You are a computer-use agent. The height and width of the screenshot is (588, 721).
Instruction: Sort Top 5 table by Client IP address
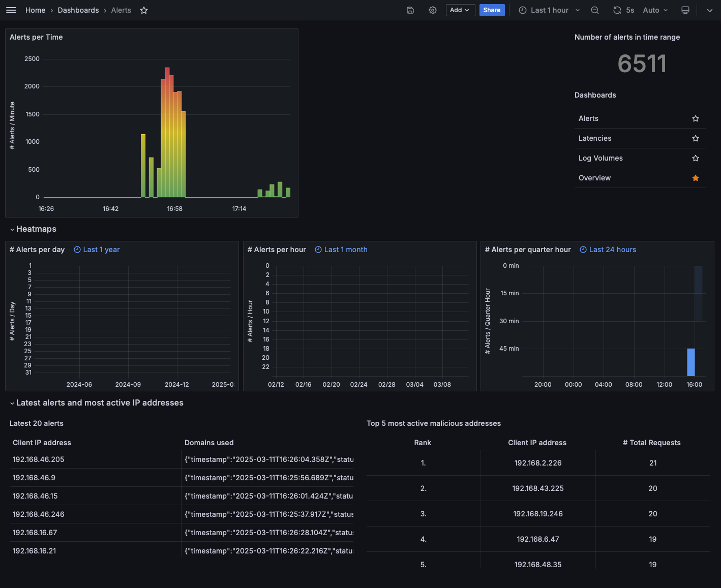(537, 443)
